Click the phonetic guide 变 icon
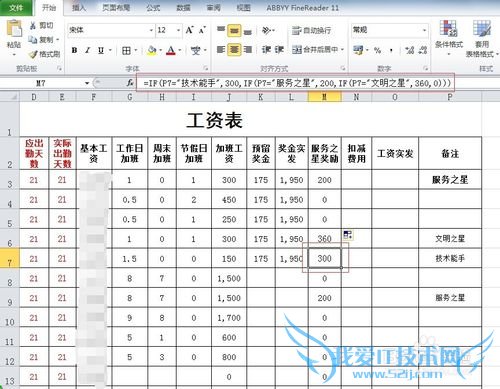This screenshot has width=500, height=389. (196, 51)
